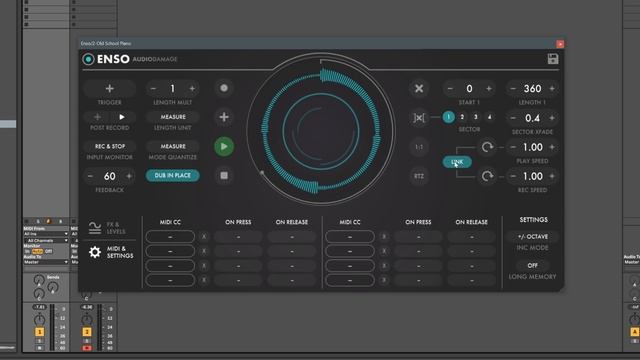
Task: Decrease the Rec Speed value
Action: [513, 176]
